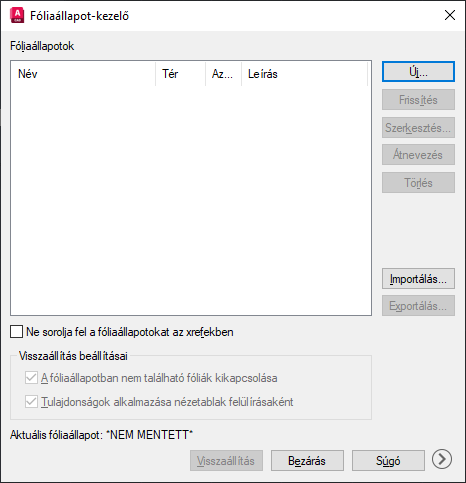466x483 pixels.
Task: Click the truncated 'Az...' column header
Action: [x=223, y=74]
